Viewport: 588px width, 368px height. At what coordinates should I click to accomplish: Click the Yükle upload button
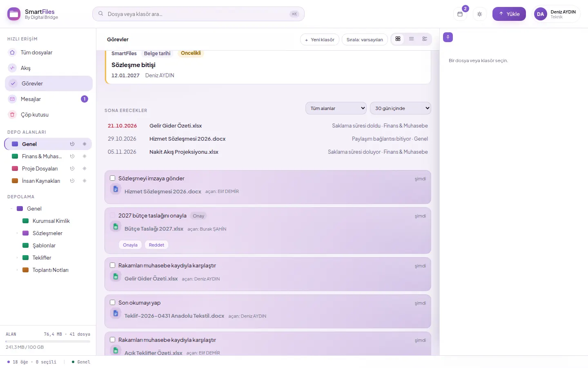point(509,14)
